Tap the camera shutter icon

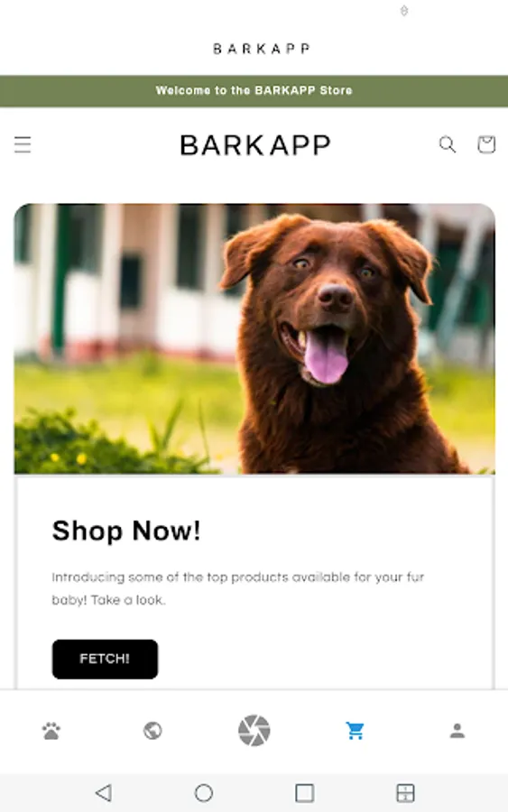point(254,731)
